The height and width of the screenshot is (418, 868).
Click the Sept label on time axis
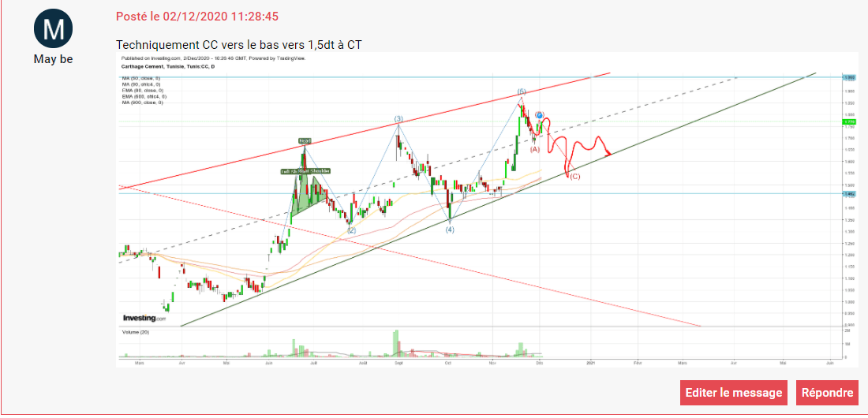click(398, 364)
